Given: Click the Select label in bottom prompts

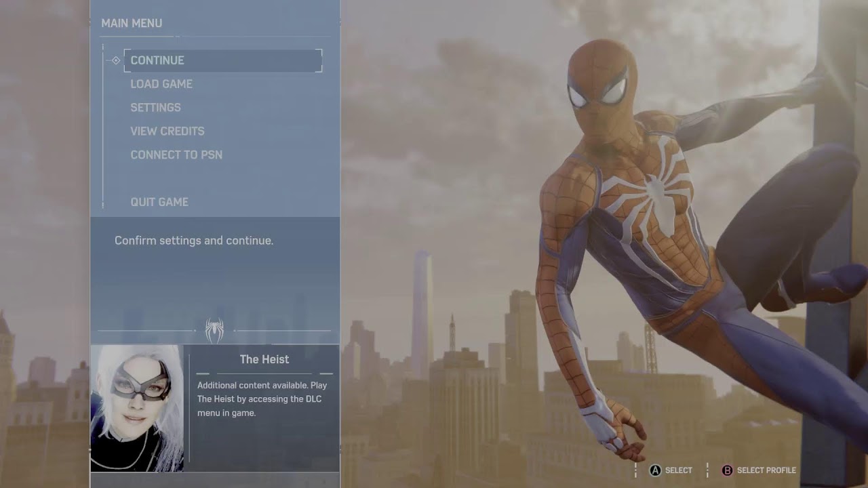Looking at the screenshot, I should 679,470.
